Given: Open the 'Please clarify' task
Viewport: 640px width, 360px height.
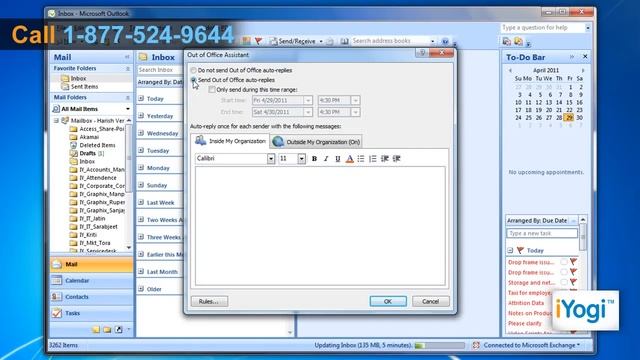Looking at the screenshot, I should [x=525, y=323].
